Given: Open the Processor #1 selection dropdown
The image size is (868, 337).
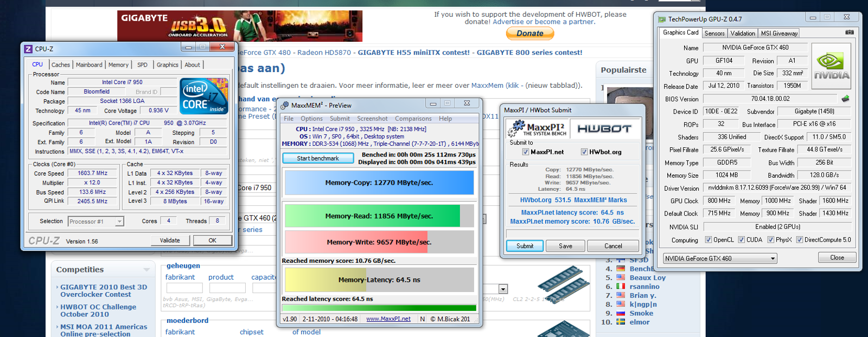Looking at the screenshot, I should pos(96,221).
